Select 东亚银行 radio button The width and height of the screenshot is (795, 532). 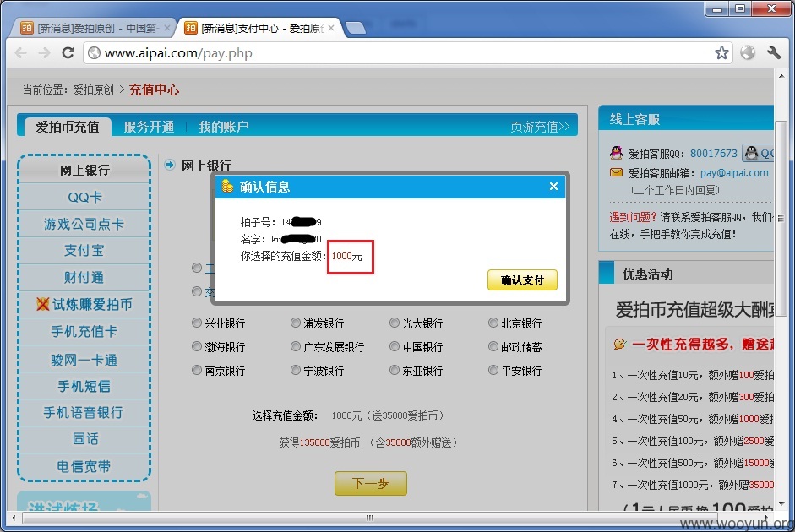click(x=395, y=371)
